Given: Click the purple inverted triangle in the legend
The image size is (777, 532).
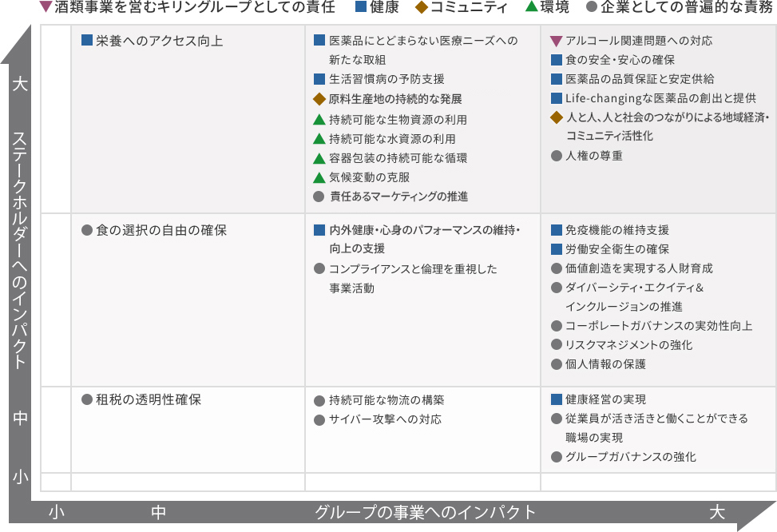Looking at the screenshot, I should pos(46,8).
